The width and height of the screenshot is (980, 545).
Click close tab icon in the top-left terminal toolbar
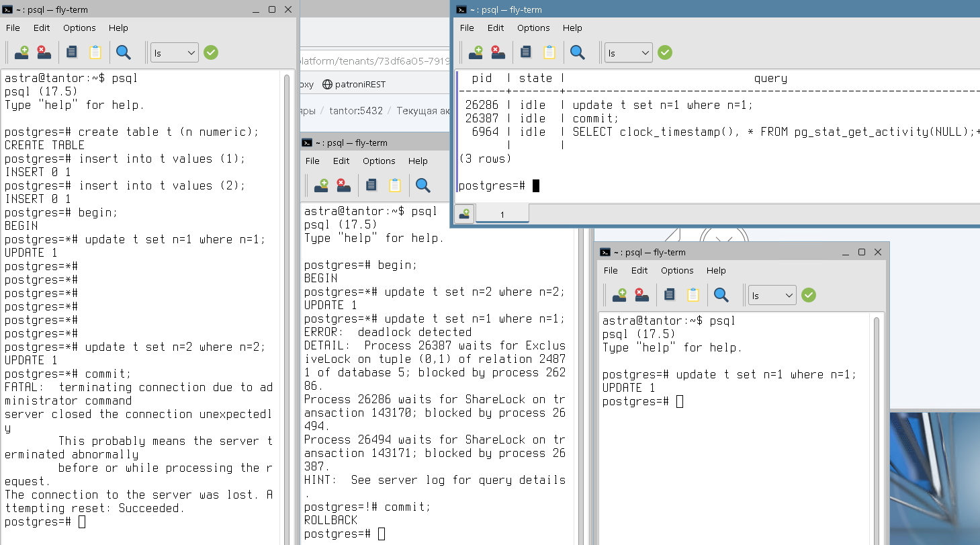tap(44, 52)
